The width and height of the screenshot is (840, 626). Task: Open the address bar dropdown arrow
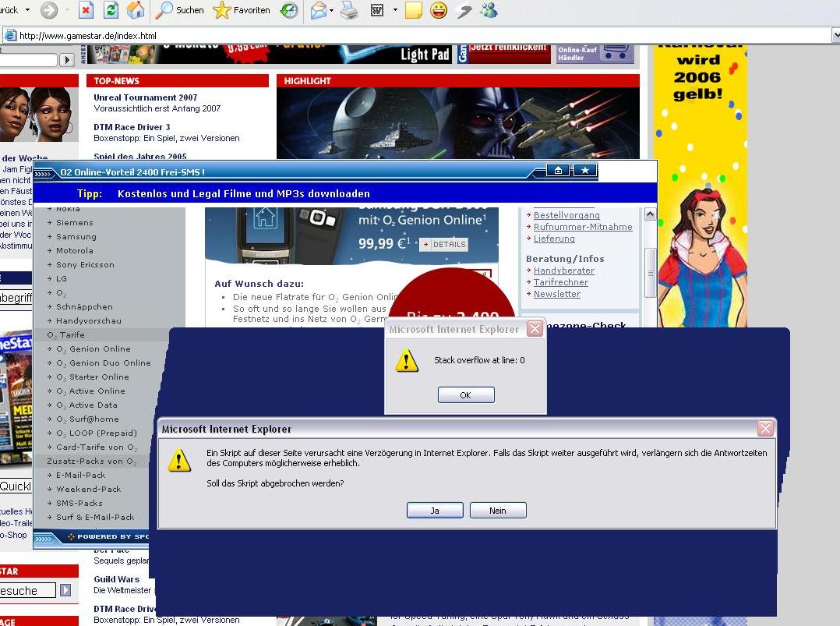click(835, 36)
